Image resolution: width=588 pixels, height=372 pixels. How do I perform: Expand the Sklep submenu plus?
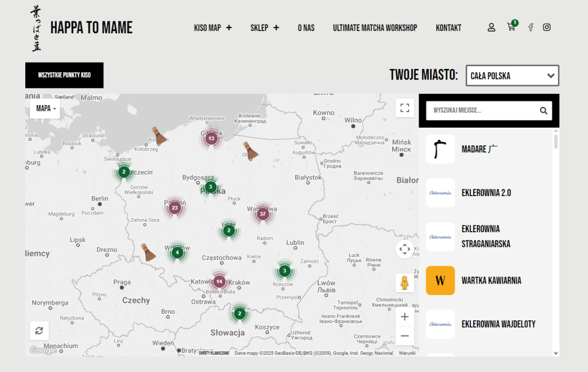pyautogui.click(x=276, y=28)
